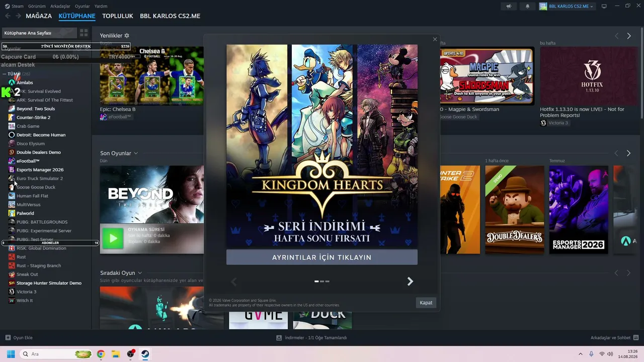Open the Magpie & Swordsman news thumbnail
Screen dimensions: 644x362
487,76
